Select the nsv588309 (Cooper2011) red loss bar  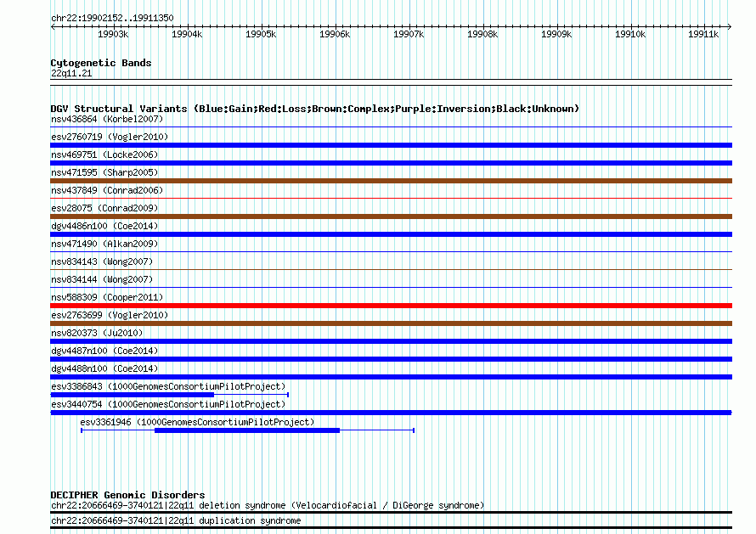point(391,306)
